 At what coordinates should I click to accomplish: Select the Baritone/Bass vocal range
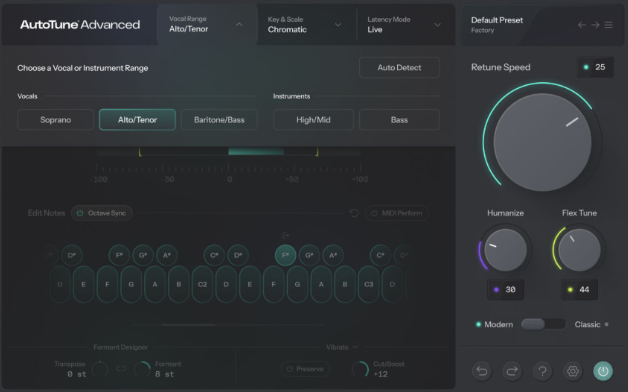(x=219, y=120)
